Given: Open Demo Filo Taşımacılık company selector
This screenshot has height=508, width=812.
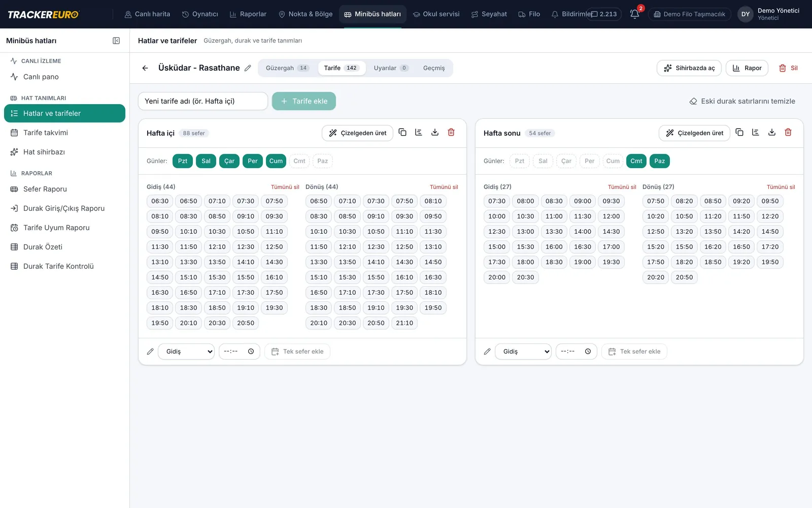Looking at the screenshot, I should click(690, 14).
